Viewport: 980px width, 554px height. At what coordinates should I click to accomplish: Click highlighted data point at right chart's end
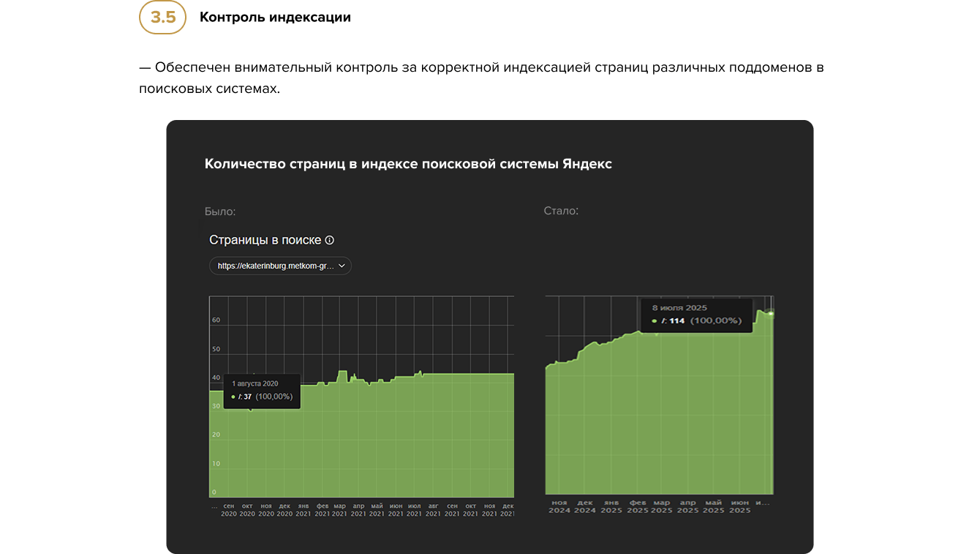pos(771,314)
